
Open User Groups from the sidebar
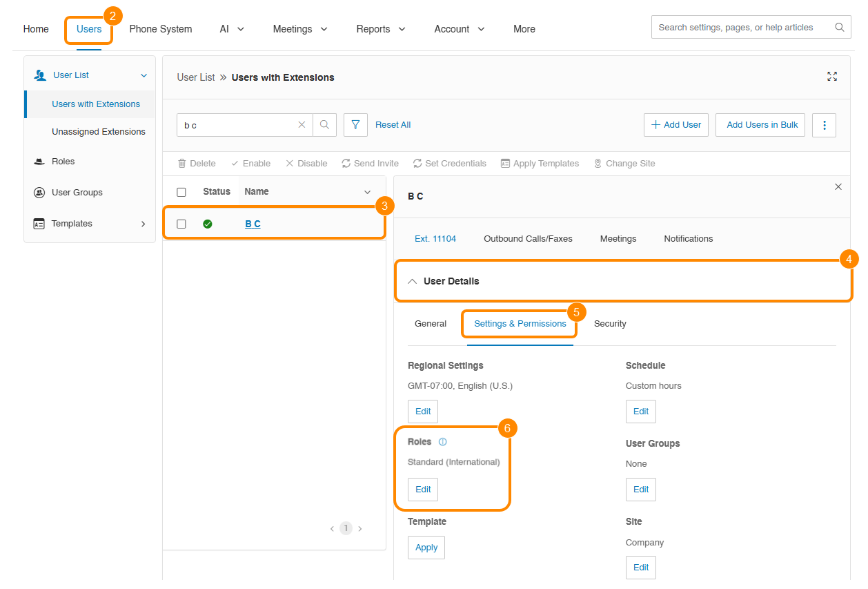(77, 193)
